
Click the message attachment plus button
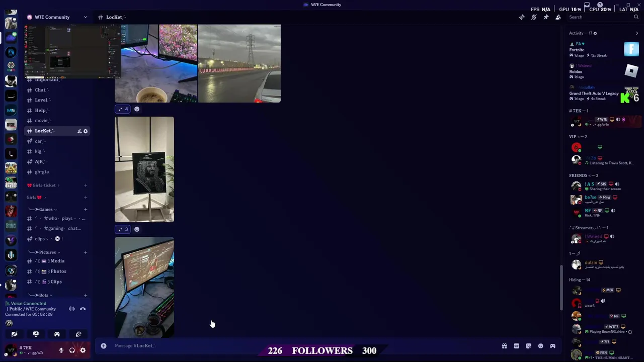[x=104, y=346]
